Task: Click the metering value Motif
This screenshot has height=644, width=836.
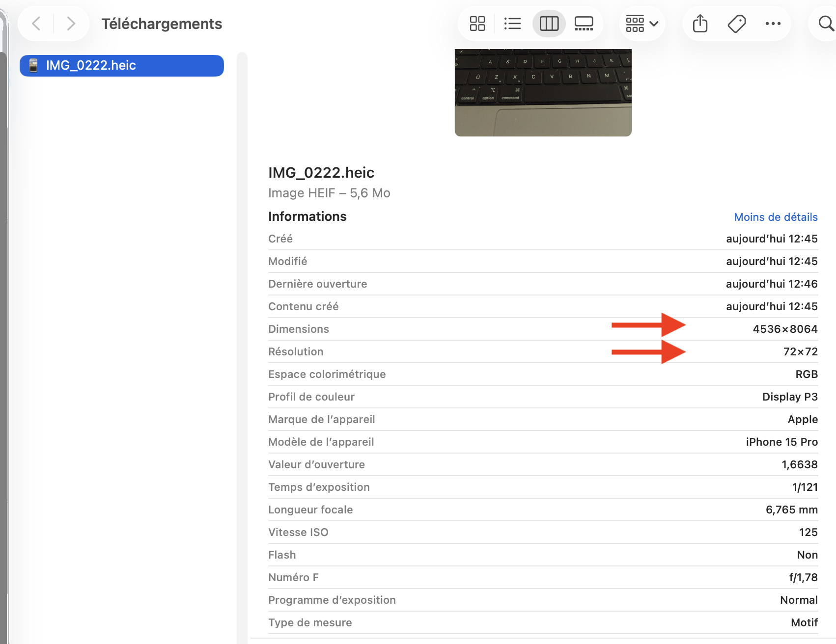Action: tap(805, 622)
